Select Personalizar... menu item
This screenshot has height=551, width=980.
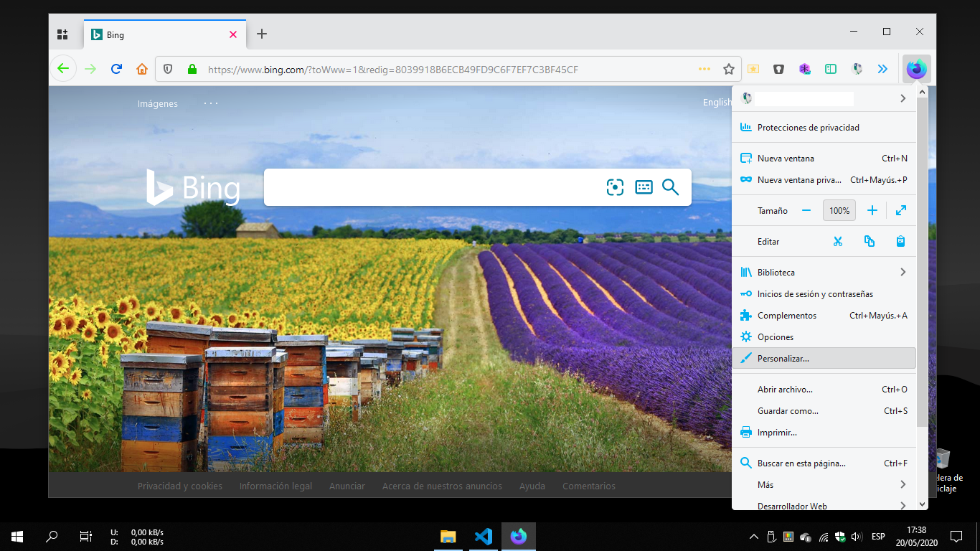824,359
